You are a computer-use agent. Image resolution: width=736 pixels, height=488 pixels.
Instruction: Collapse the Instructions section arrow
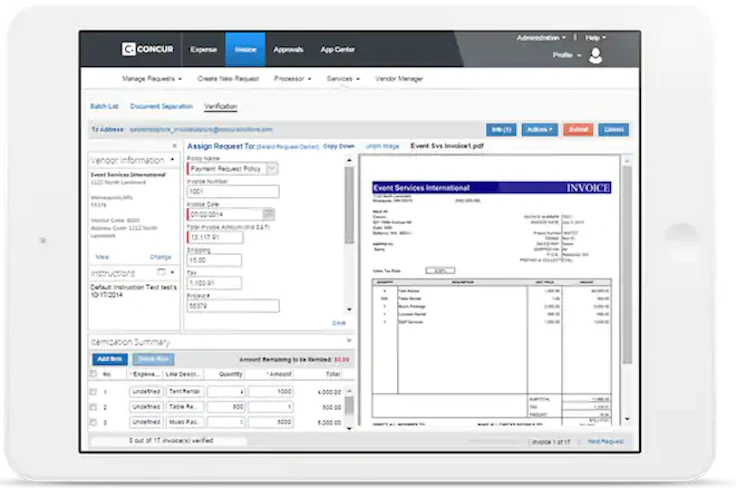172,272
